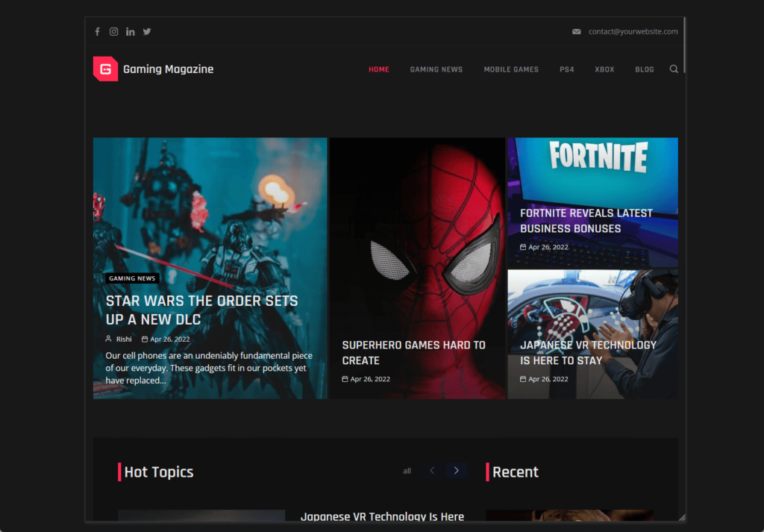This screenshot has height=532, width=764.
Task: Click Star Wars post date Apr 26, 2022
Action: tap(170, 339)
